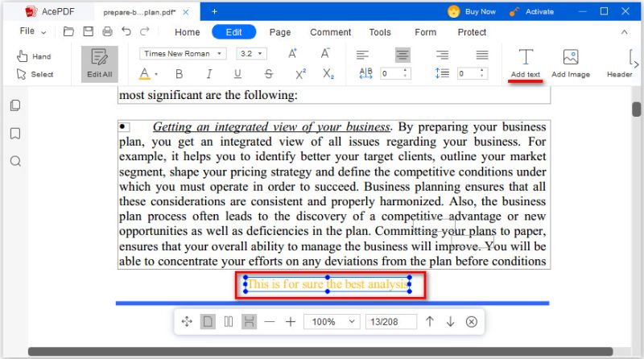Print the document with the printer icon
The height and width of the screenshot is (359, 644).
tap(107, 31)
